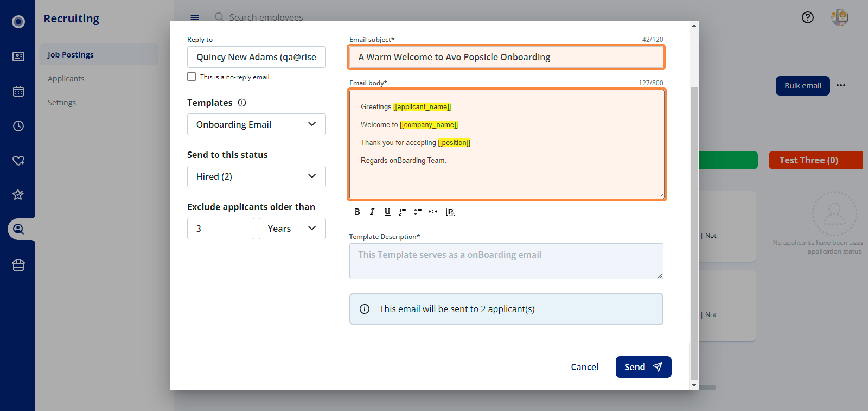Open the calendar sidebar icon
The width and height of the screenshot is (868, 411).
pos(18,91)
